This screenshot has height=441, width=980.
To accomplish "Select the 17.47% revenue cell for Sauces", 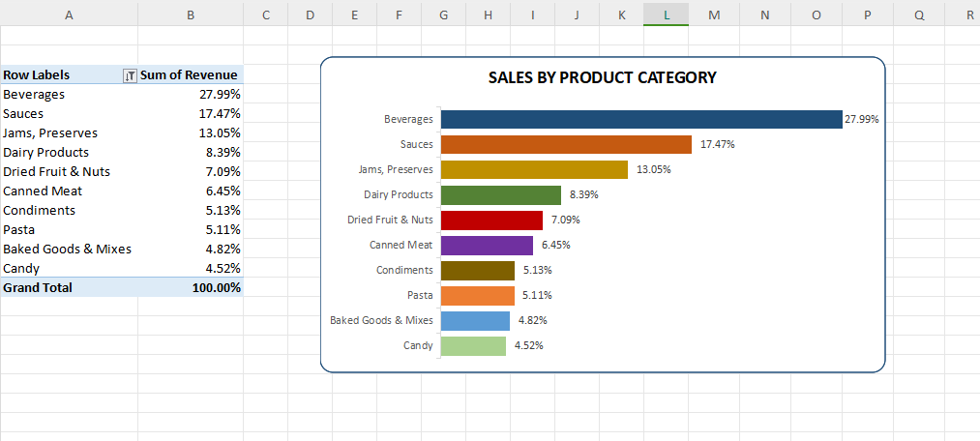I will tap(220, 113).
